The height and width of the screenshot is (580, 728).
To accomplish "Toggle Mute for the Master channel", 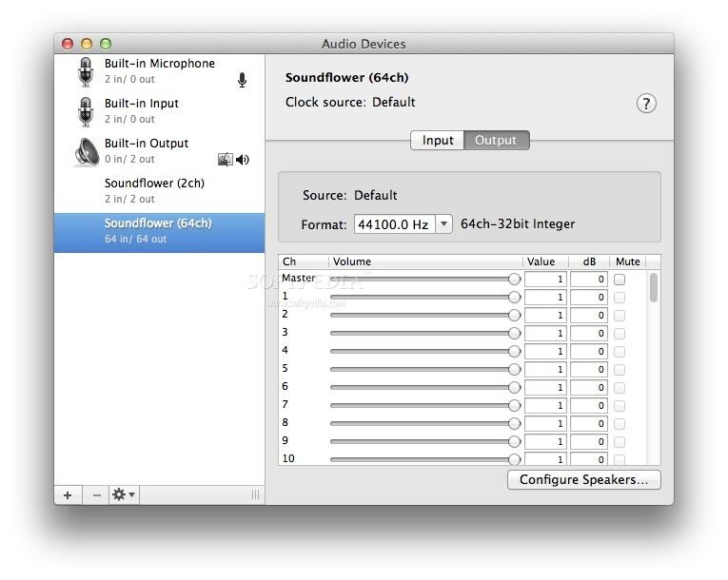I will 620,280.
